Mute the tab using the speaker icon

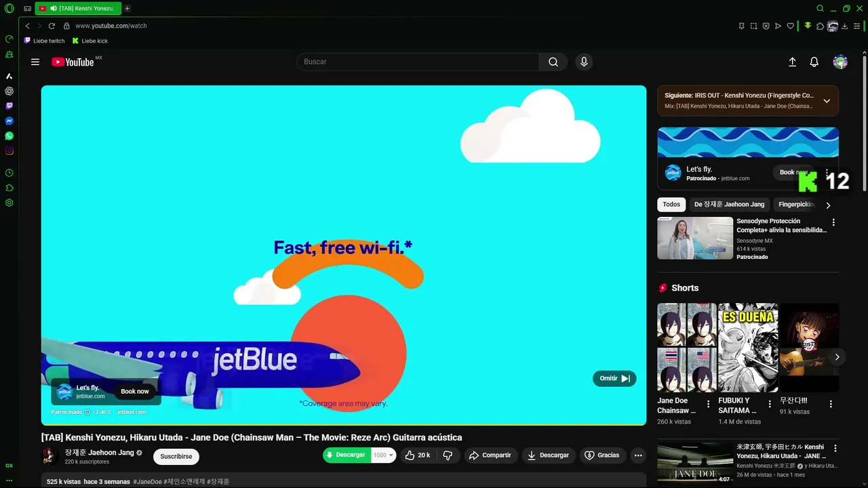pos(54,8)
